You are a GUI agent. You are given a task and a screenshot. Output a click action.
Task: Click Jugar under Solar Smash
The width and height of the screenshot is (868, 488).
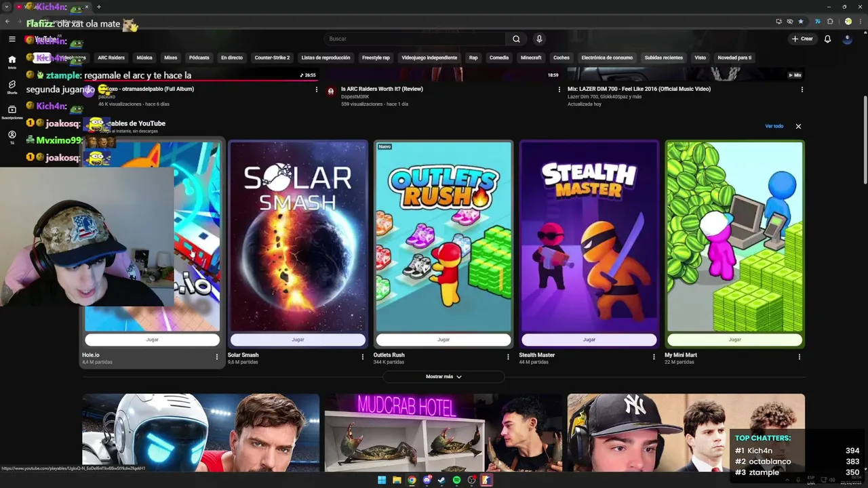[x=298, y=340]
